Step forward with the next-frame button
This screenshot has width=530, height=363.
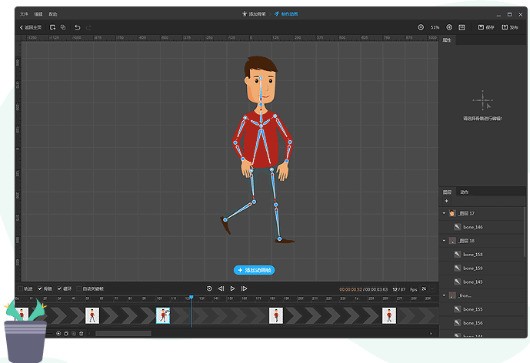point(244,288)
